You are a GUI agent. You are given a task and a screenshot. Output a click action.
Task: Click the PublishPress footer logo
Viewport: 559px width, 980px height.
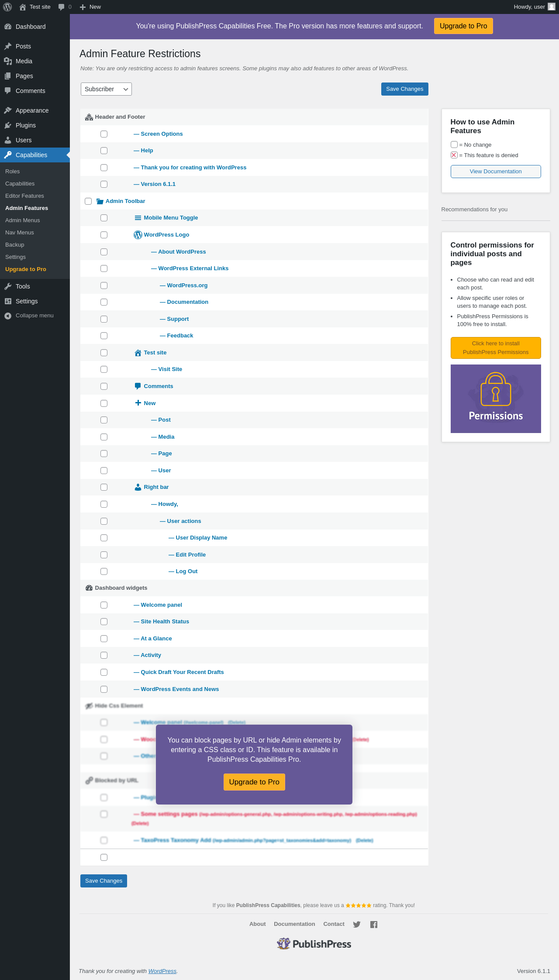(x=314, y=944)
